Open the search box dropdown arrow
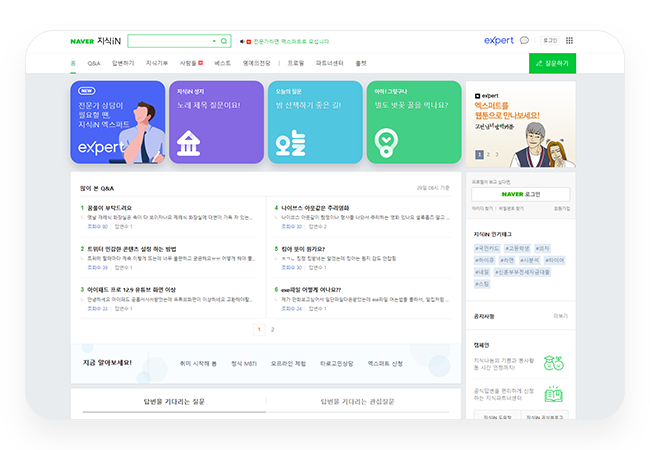 coord(214,41)
